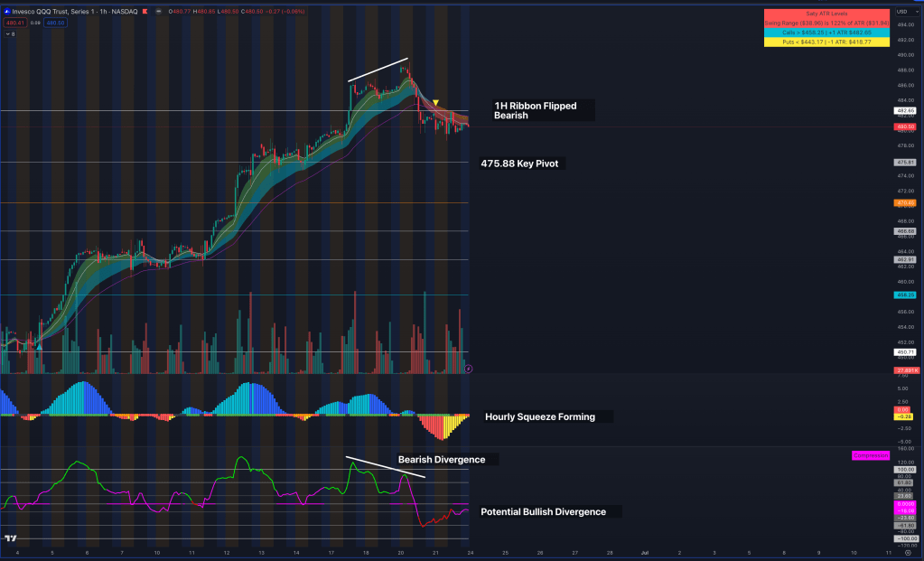The height and width of the screenshot is (561, 924).
Task: Click the magenta Compression label in oscillator pane
Action: (x=870, y=455)
